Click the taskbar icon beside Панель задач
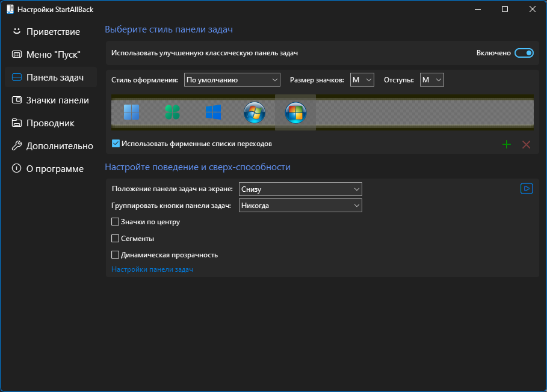This screenshot has width=547, height=392. click(x=17, y=78)
